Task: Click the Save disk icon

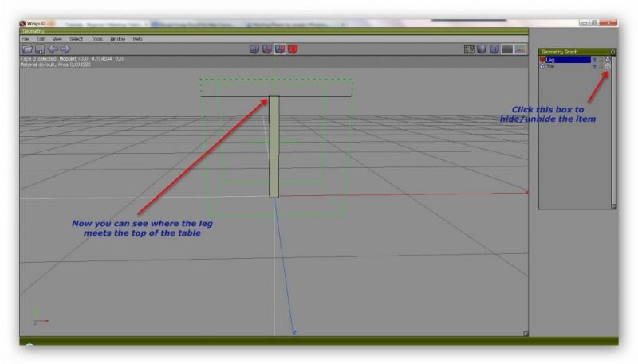Action: coord(39,49)
